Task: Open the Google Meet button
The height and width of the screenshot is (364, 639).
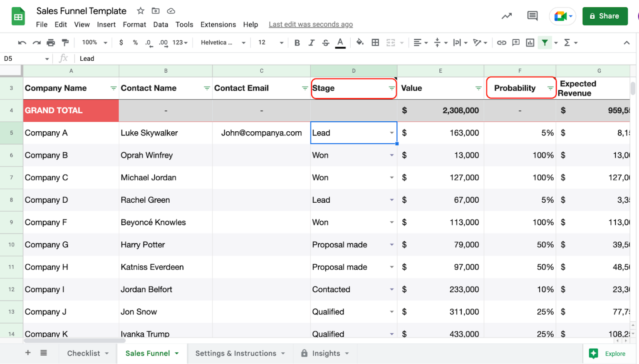Action: [x=562, y=16]
